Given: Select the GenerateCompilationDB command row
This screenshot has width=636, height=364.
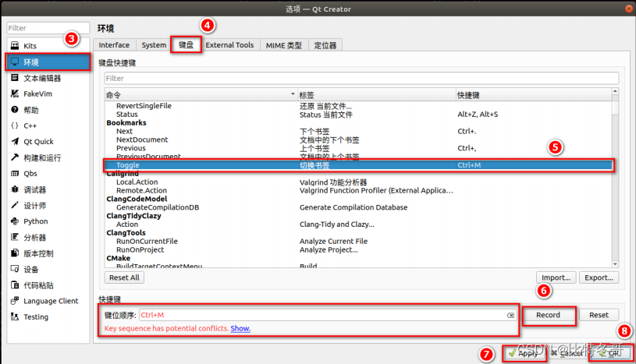Looking at the screenshot, I should tap(358, 207).
